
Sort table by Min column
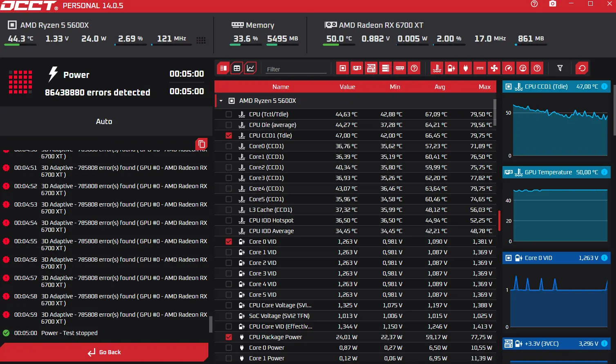tap(395, 87)
